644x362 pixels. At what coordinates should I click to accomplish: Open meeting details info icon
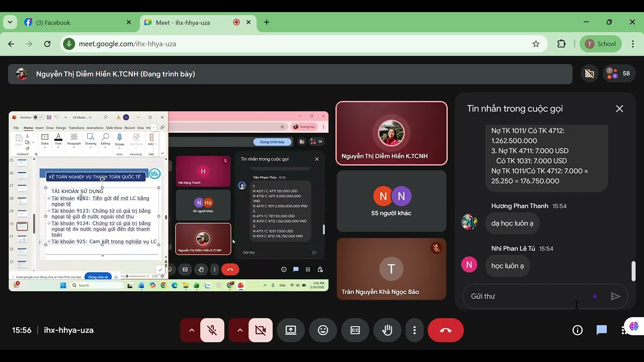click(x=578, y=330)
